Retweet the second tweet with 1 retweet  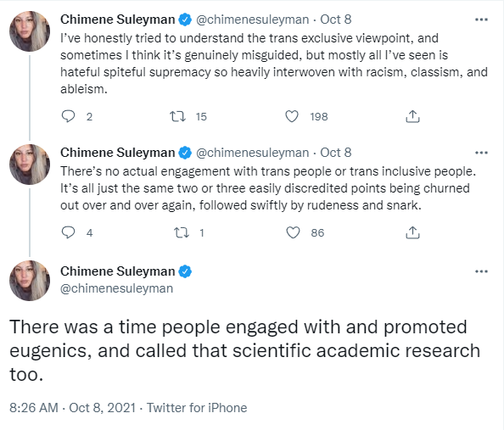pyautogui.click(x=182, y=232)
